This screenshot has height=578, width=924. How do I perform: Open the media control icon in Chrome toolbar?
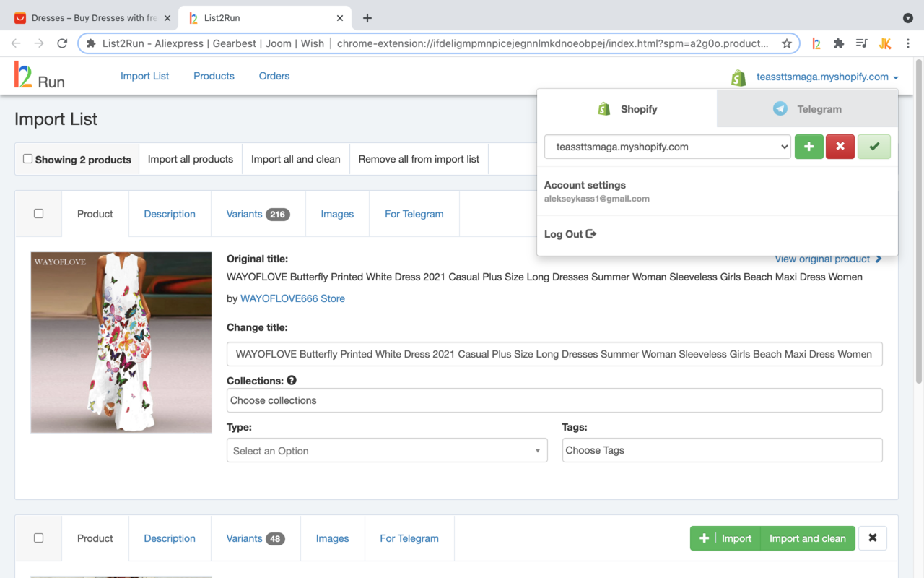click(x=861, y=43)
